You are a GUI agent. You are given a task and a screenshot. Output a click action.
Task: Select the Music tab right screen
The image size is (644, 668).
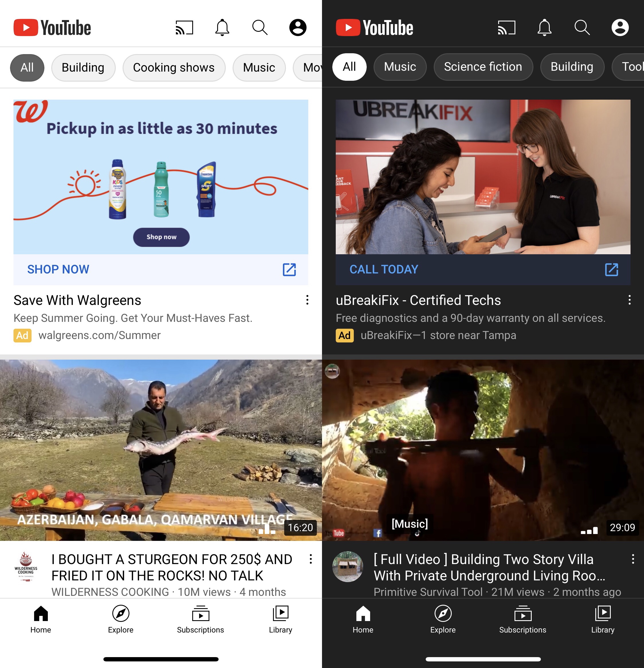[400, 67]
